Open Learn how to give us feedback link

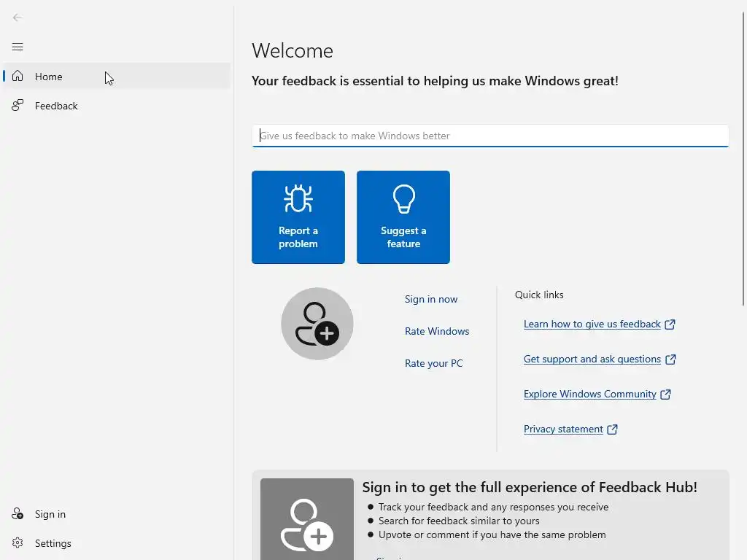[592, 324]
